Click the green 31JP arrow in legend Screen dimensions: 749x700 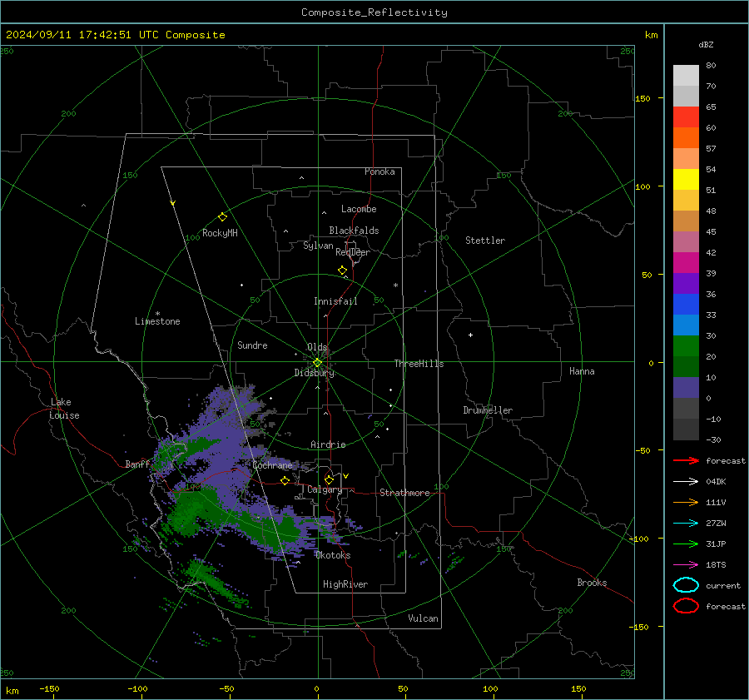[x=686, y=544]
